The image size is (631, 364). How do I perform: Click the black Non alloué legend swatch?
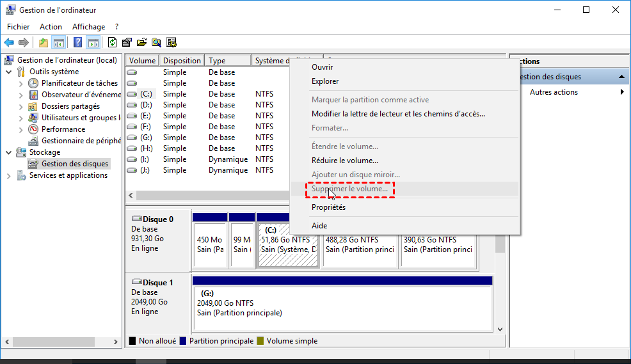[x=132, y=341]
